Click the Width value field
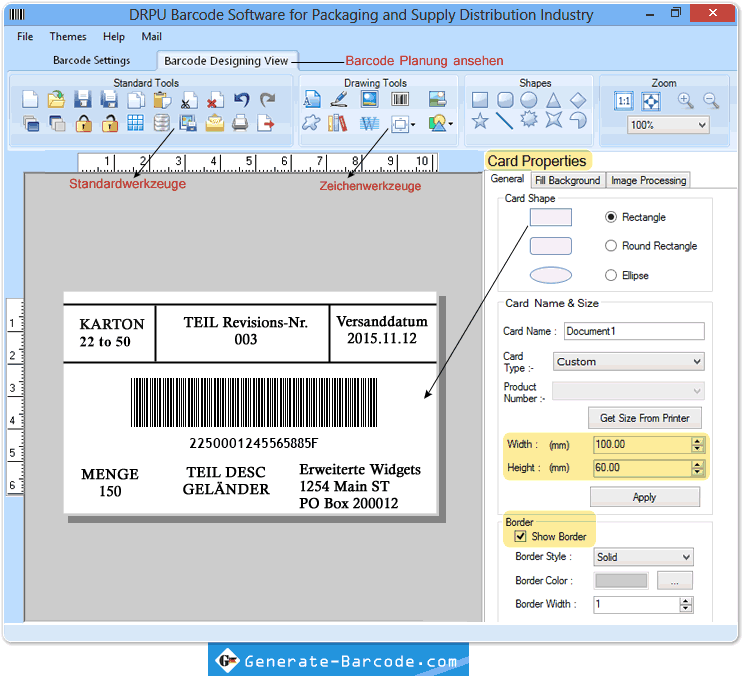 [642, 444]
